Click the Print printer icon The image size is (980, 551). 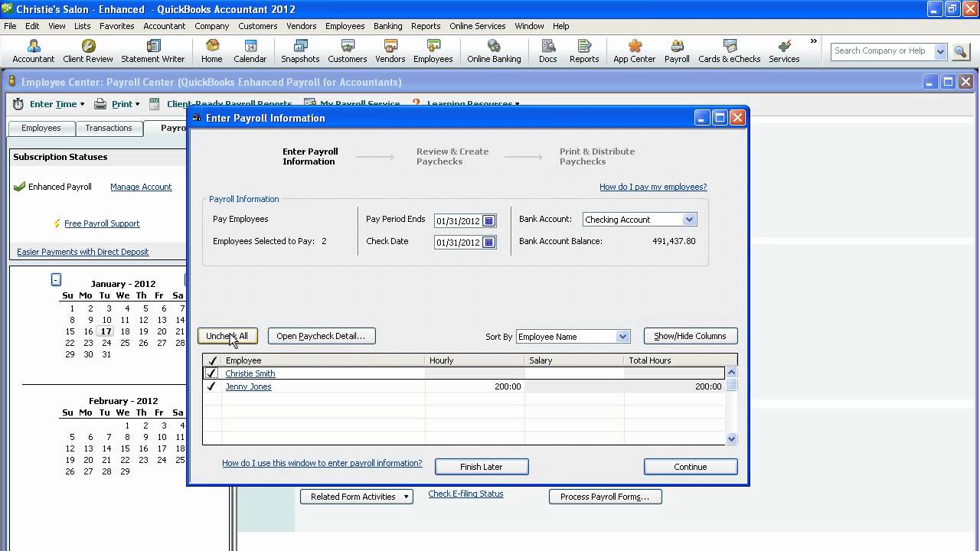100,104
